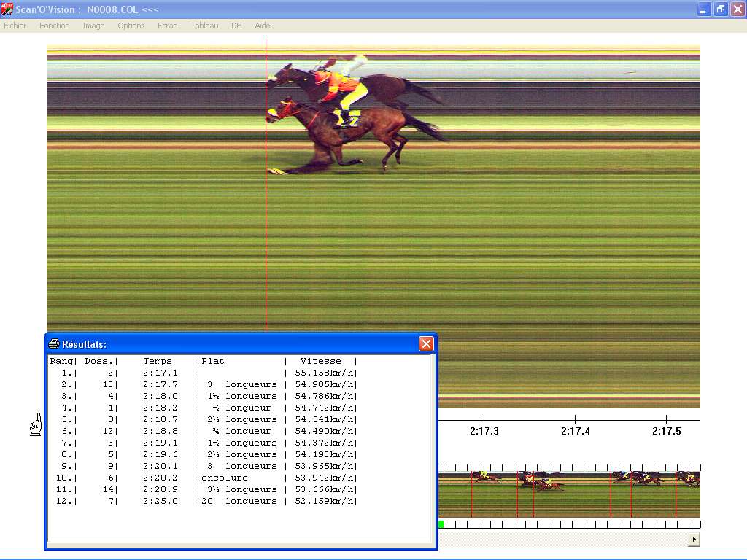Viewport: 747px width, 560px height.
Task: Click the 2:17.5 time scale label
Action: tap(666, 431)
